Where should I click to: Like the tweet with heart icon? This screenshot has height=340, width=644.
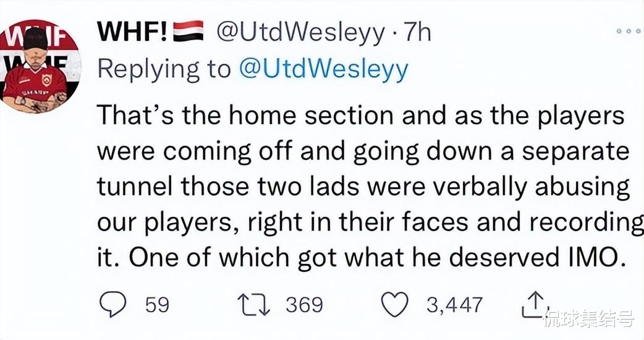395,304
